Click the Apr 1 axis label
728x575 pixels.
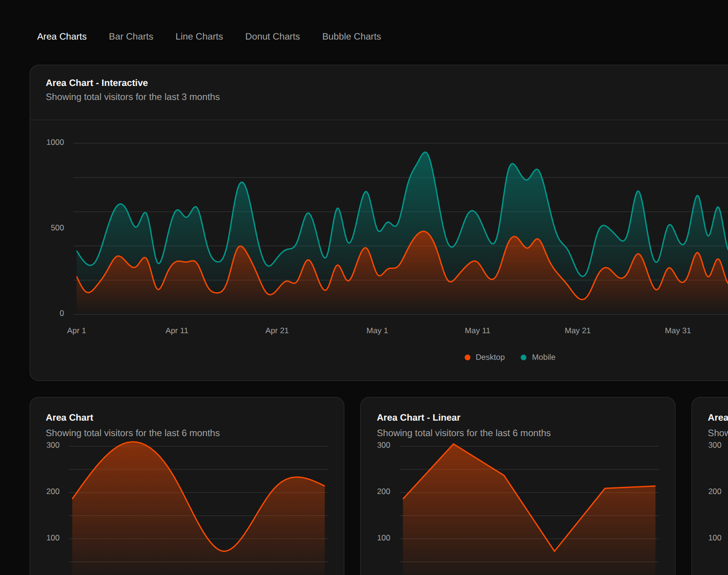pyautogui.click(x=76, y=331)
